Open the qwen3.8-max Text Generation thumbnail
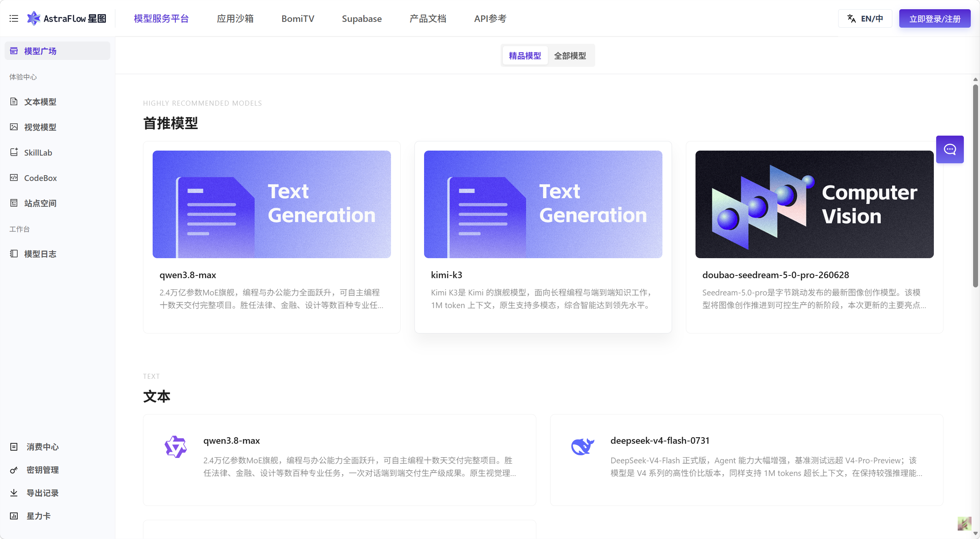Image resolution: width=980 pixels, height=539 pixels. [x=272, y=204]
